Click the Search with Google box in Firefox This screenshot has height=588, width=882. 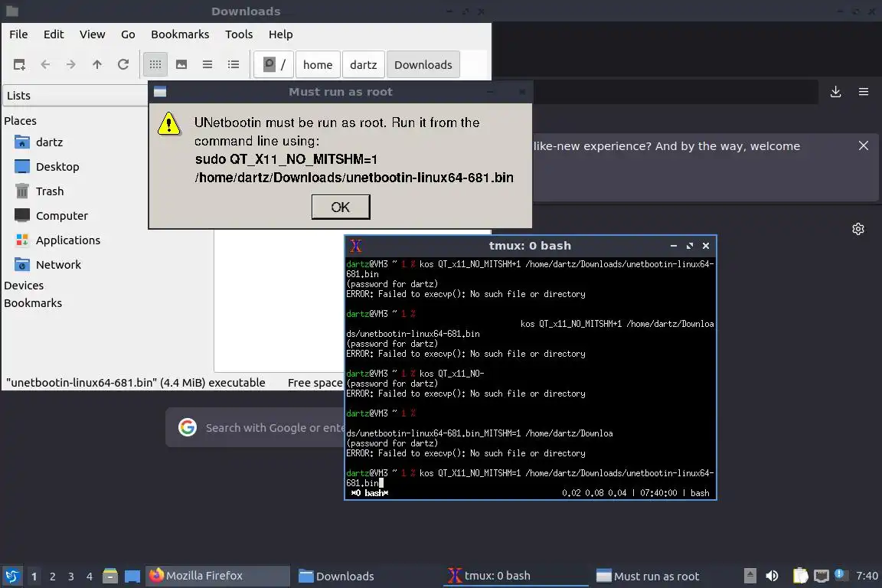coord(256,428)
